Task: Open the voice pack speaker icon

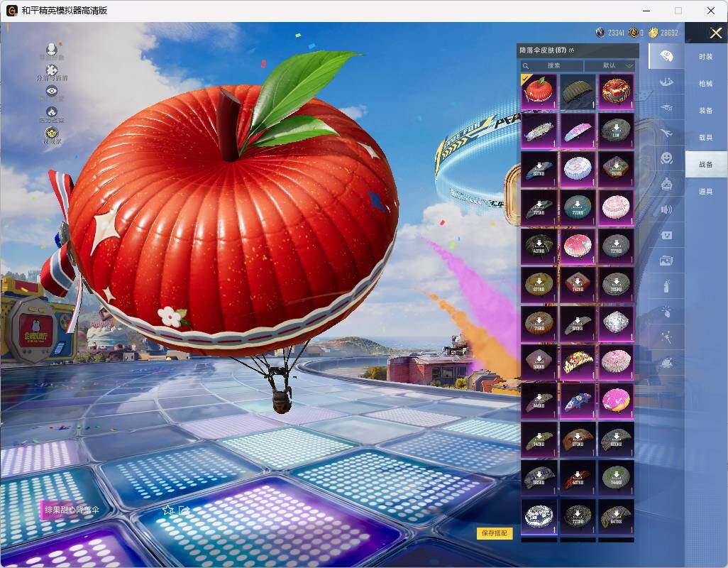Action: tap(666, 209)
